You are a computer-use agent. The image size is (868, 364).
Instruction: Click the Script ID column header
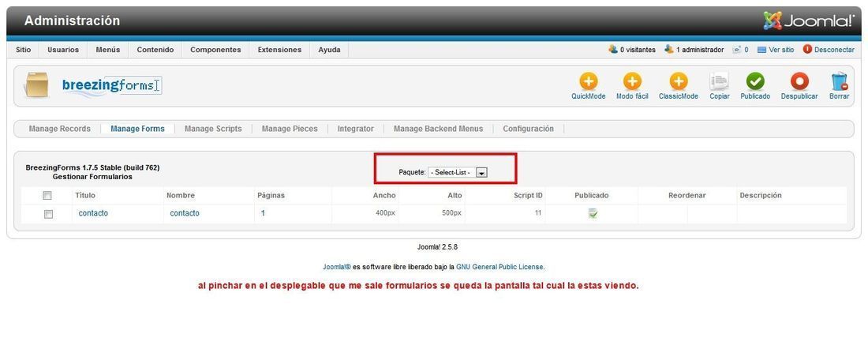point(528,196)
